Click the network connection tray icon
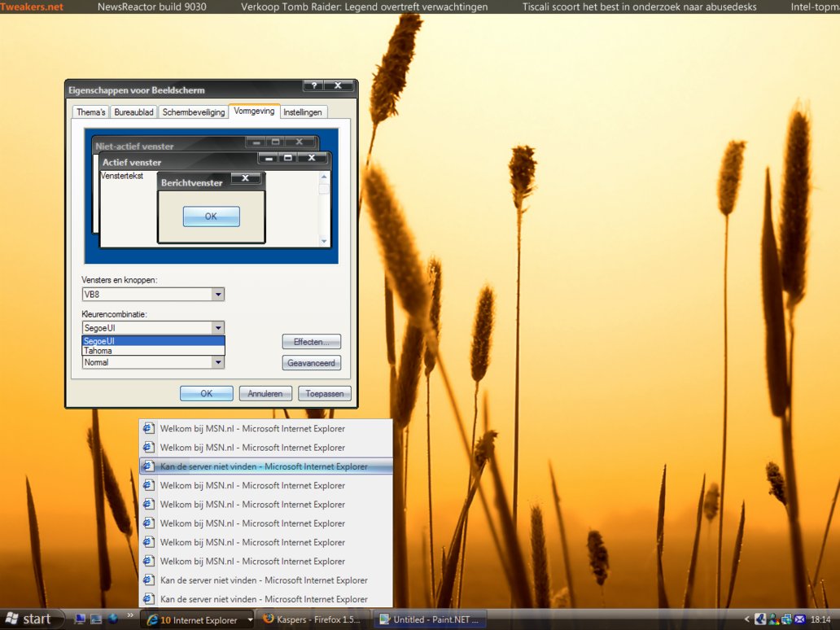Screen dimensions: 840x630 pos(786,619)
